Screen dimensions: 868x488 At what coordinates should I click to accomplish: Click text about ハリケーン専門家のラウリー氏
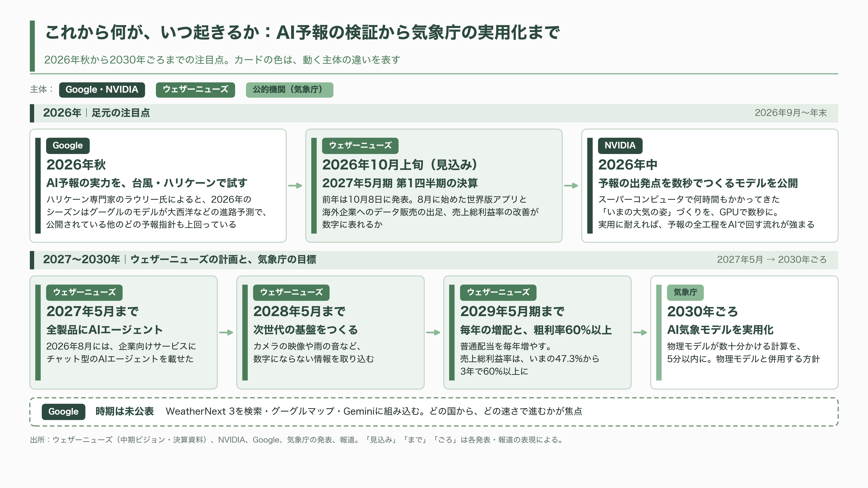click(157, 212)
